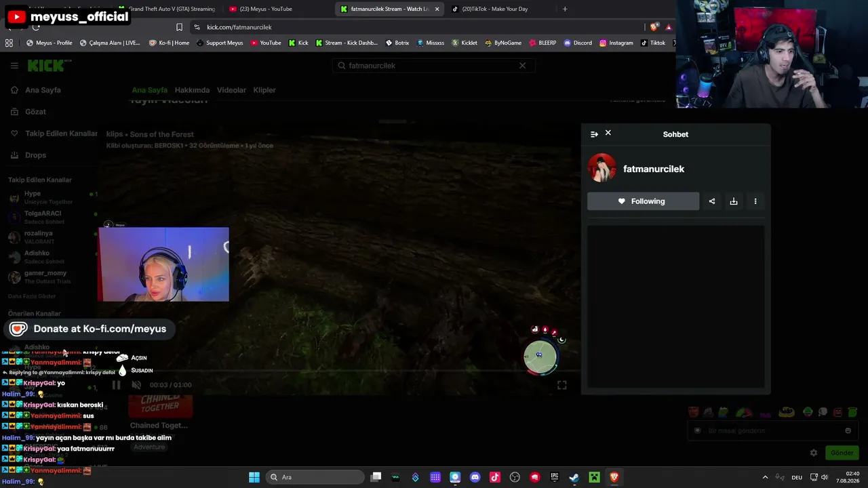The image size is (868, 488).
Task: Focus the Kick search field
Action: tap(433, 66)
